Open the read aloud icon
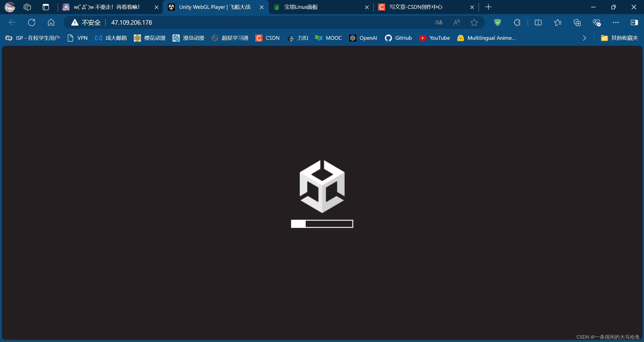Screen dimensions: 644x342 coord(457,22)
